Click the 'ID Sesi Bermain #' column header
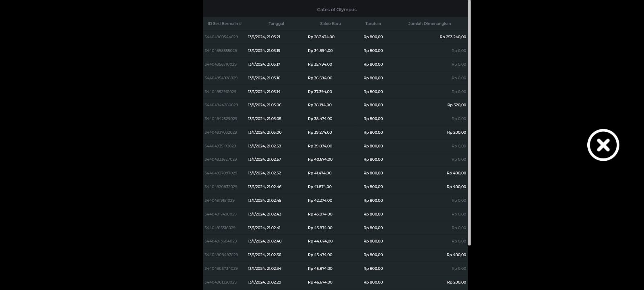The height and width of the screenshot is (290, 644). (225, 24)
